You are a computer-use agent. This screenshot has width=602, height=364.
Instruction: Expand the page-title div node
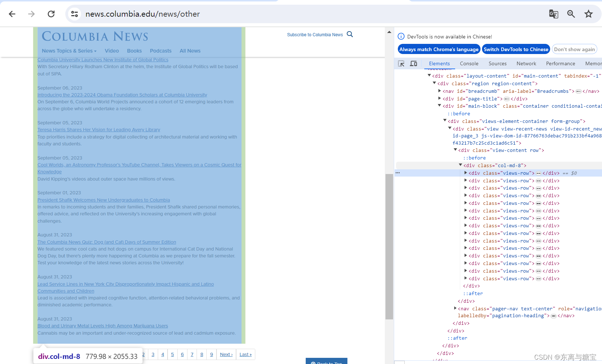pos(440,98)
